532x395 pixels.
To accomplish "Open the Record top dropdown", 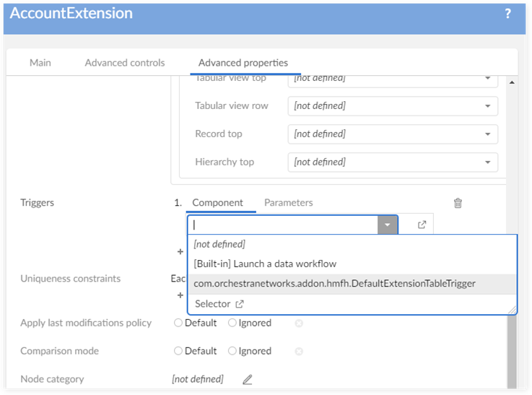I will pyautogui.click(x=488, y=134).
